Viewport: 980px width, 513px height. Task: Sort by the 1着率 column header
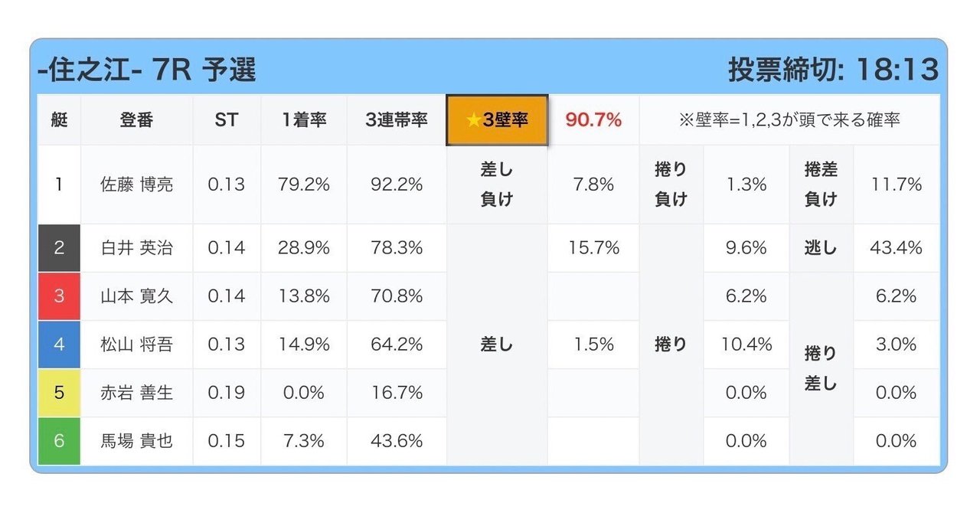pyautogui.click(x=303, y=120)
